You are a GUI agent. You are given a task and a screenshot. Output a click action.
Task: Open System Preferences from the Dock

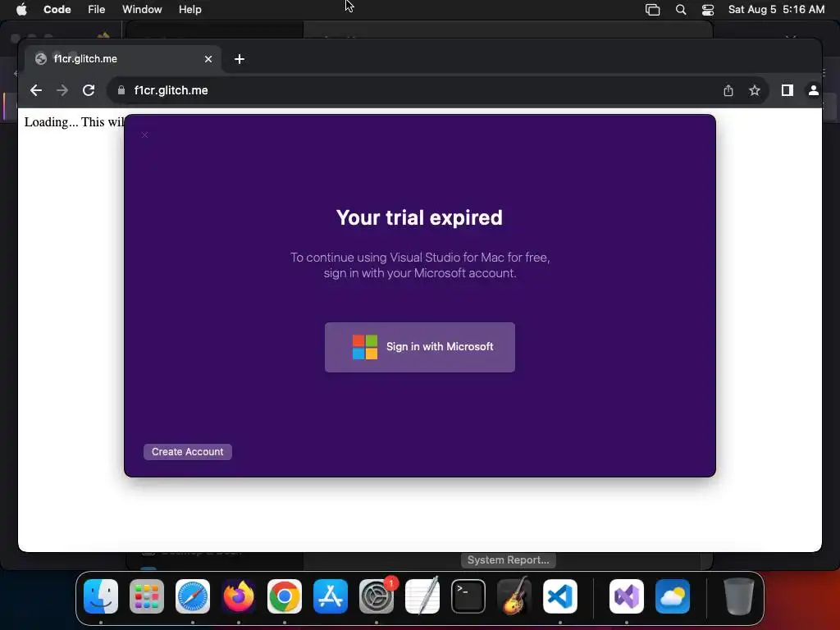point(377,596)
